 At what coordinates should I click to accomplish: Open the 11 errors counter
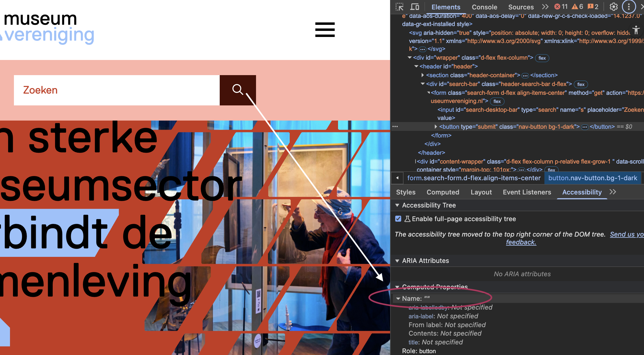coord(561,7)
